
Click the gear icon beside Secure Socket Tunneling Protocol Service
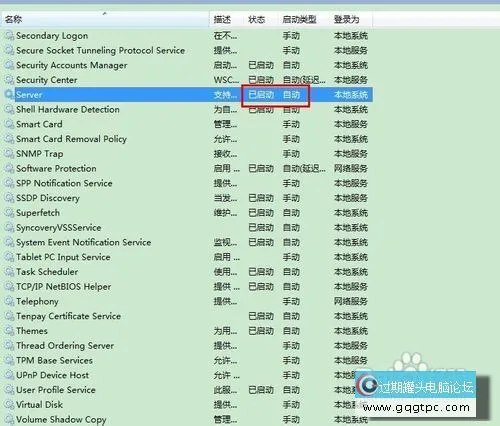9,50
